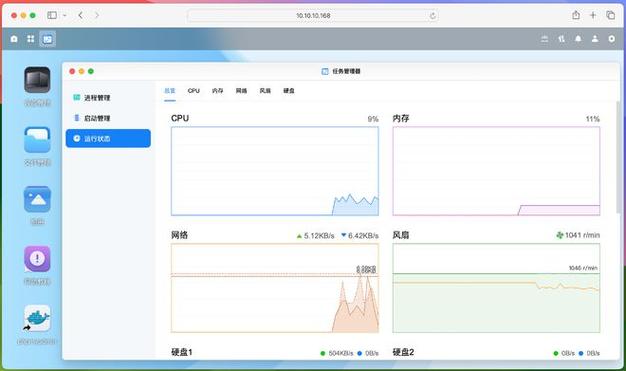Click the 网络 traffic chart
Viewport: 626px width, 371px height.
pyautogui.click(x=275, y=288)
